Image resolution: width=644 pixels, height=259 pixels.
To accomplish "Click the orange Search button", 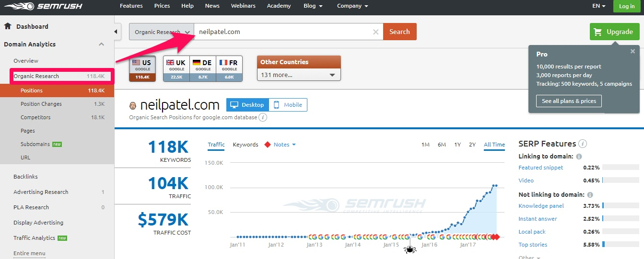I will pyautogui.click(x=399, y=32).
